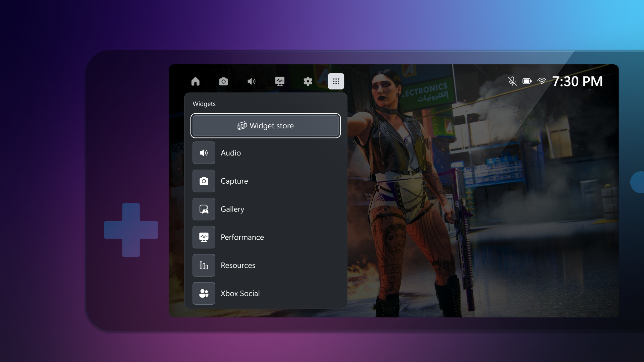
Task: Expand the Widgets dropdown menu
Action: click(336, 81)
